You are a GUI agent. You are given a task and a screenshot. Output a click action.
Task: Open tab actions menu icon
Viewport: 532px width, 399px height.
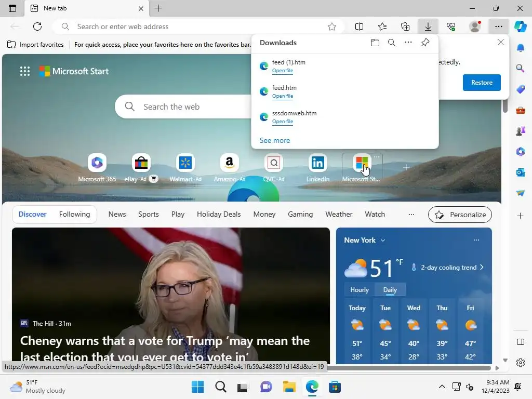(12, 8)
